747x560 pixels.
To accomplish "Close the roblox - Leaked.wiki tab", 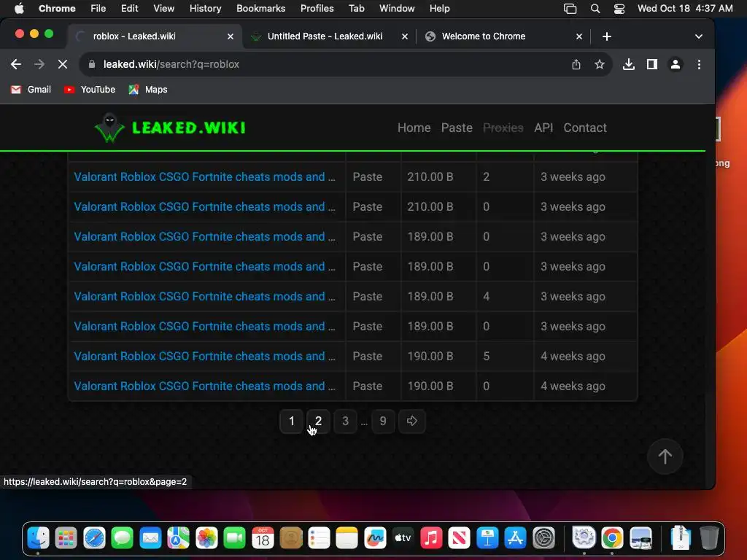I will click(x=230, y=36).
